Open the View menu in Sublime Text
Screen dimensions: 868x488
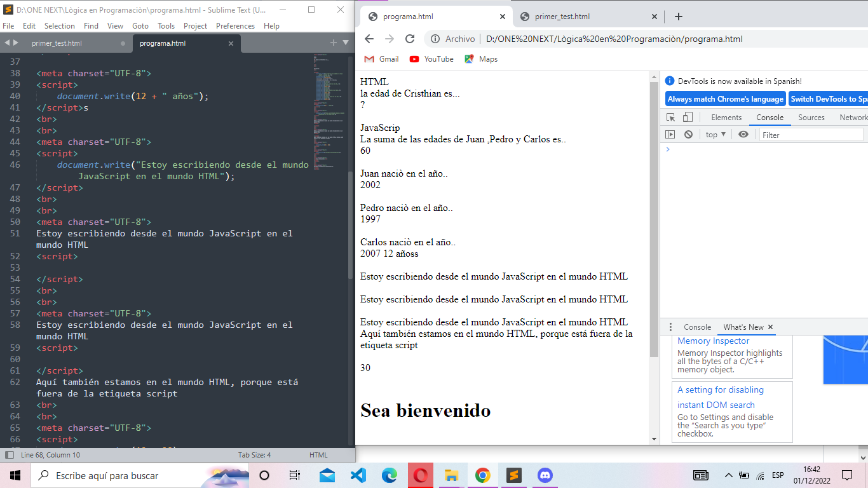click(115, 26)
